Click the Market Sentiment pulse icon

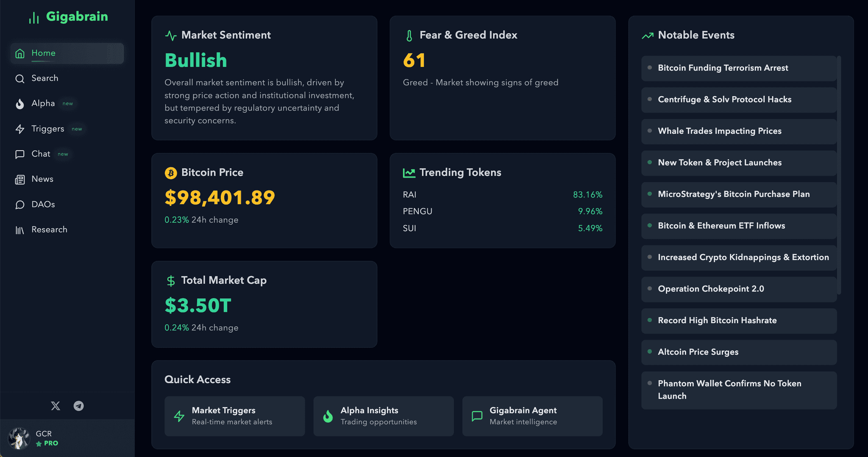(171, 36)
